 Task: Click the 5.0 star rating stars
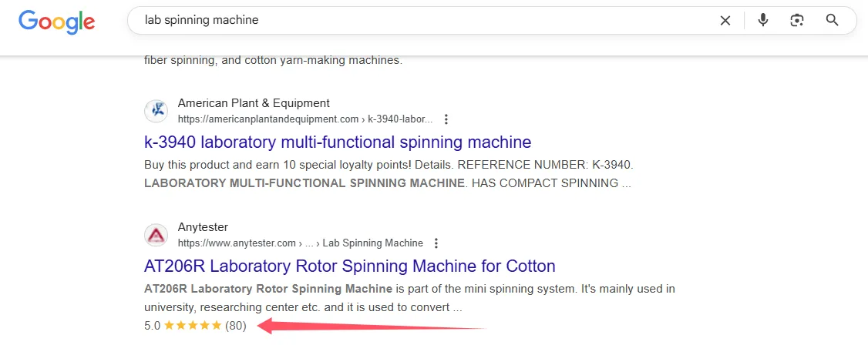(193, 325)
